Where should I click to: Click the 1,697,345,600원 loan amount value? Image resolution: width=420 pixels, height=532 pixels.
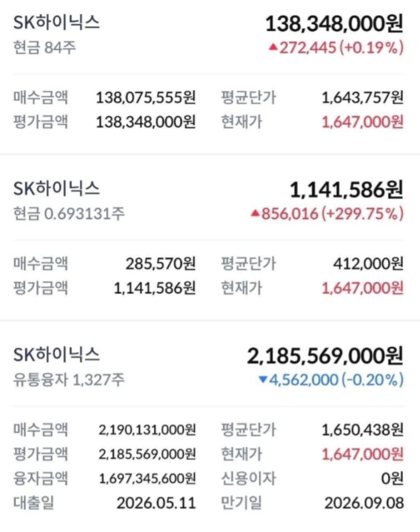147,478
